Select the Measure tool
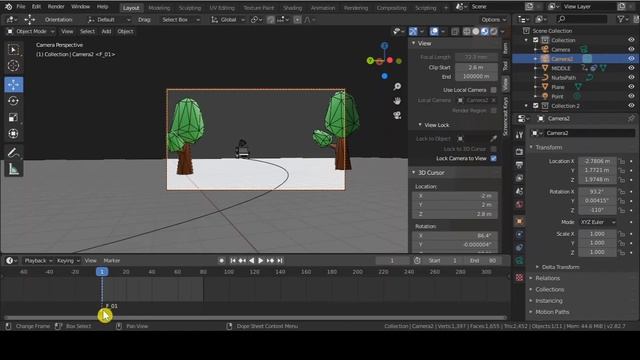The image size is (640, 360). pyautogui.click(x=13, y=169)
